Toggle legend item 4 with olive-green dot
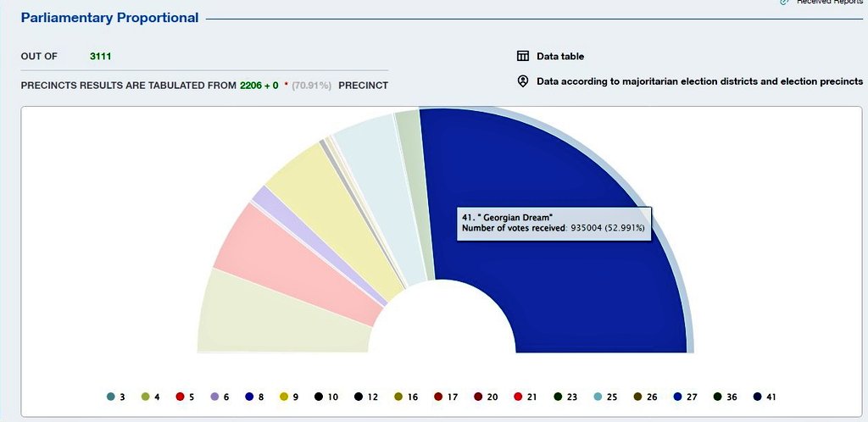 [151, 397]
